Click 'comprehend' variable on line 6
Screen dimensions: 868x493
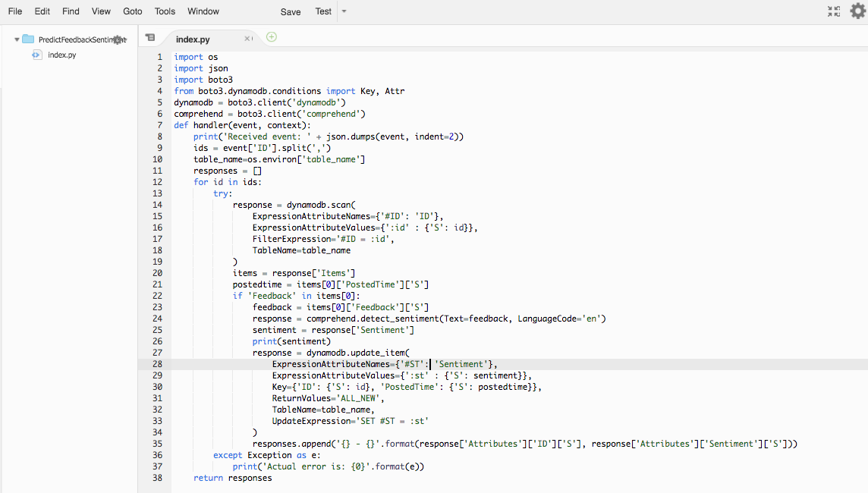click(x=198, y=114)
